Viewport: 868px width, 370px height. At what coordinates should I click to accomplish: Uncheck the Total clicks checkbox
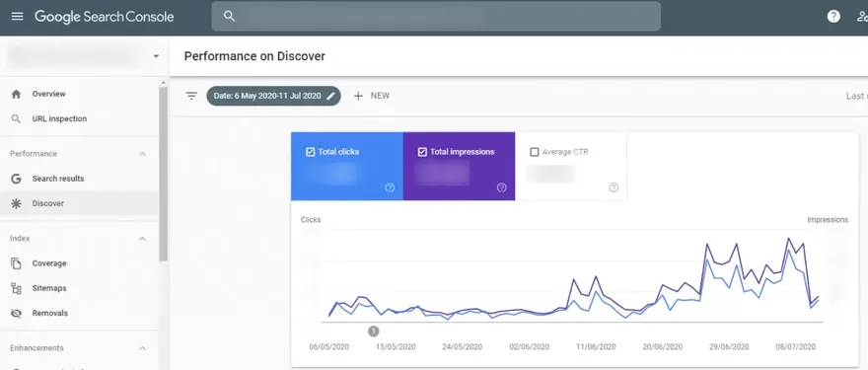(x=311, y=152)
